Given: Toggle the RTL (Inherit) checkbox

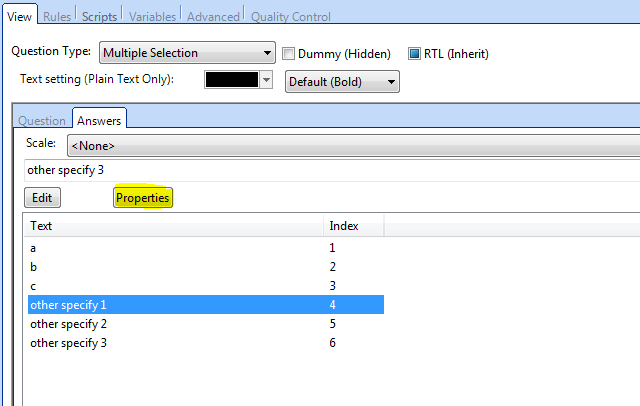Looking at the screenshot, I should point(414,53).
